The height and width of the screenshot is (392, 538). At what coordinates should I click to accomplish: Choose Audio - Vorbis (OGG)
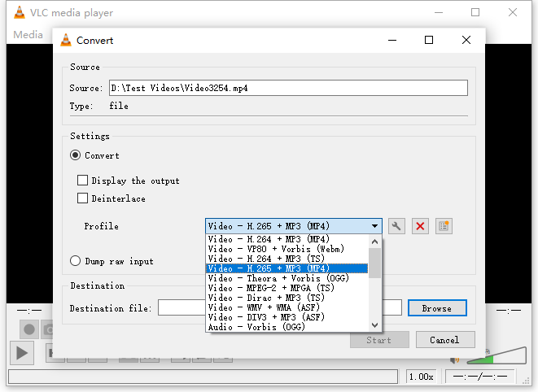coord(287,327)
